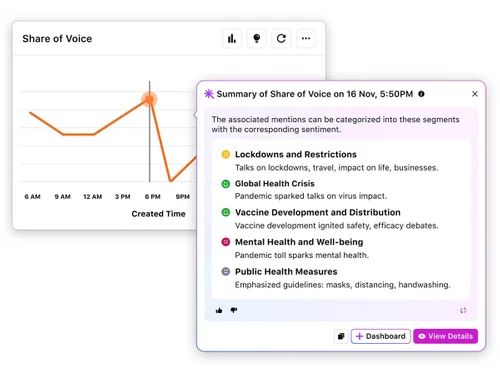The image size is (500, 375).
Task: Add summary to Dashboard
Action: coord(381,336)
